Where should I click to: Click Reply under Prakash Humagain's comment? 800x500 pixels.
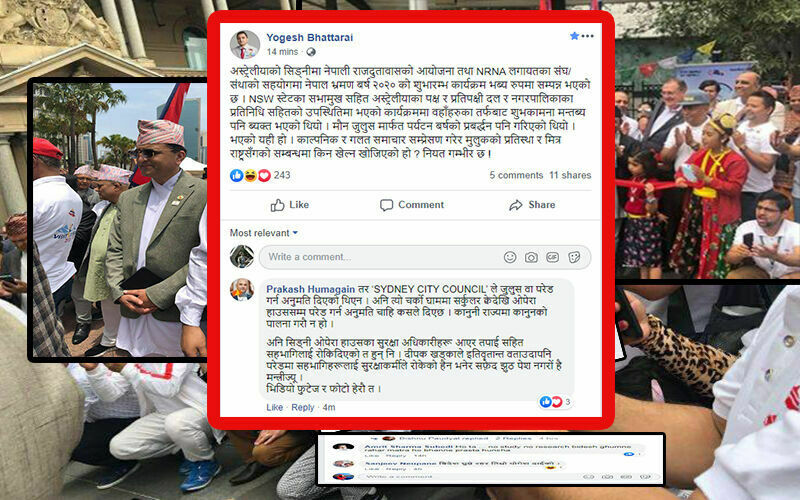pos(303,407)
